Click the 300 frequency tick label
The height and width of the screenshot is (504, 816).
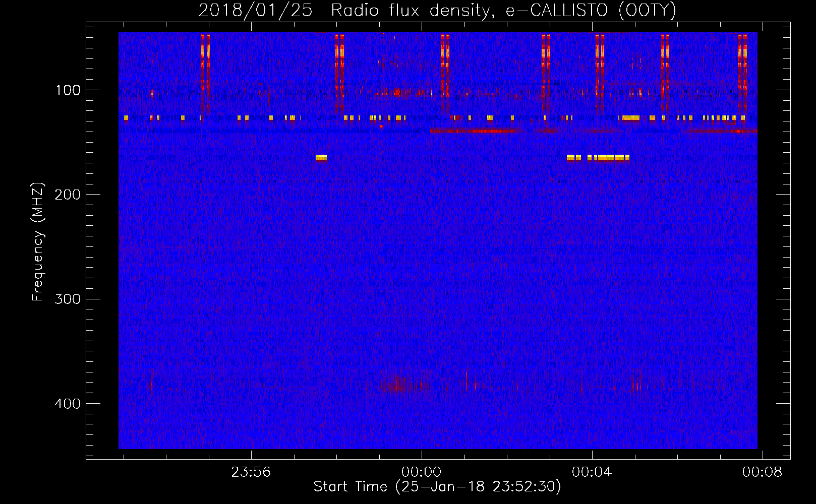pyautogui.click(x=68, y=299)
